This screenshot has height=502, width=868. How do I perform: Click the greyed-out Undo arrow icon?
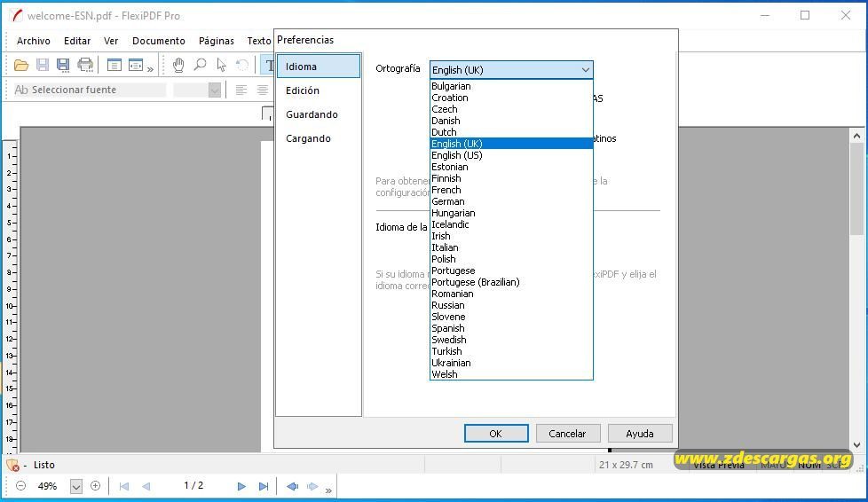tap(242, 65)
